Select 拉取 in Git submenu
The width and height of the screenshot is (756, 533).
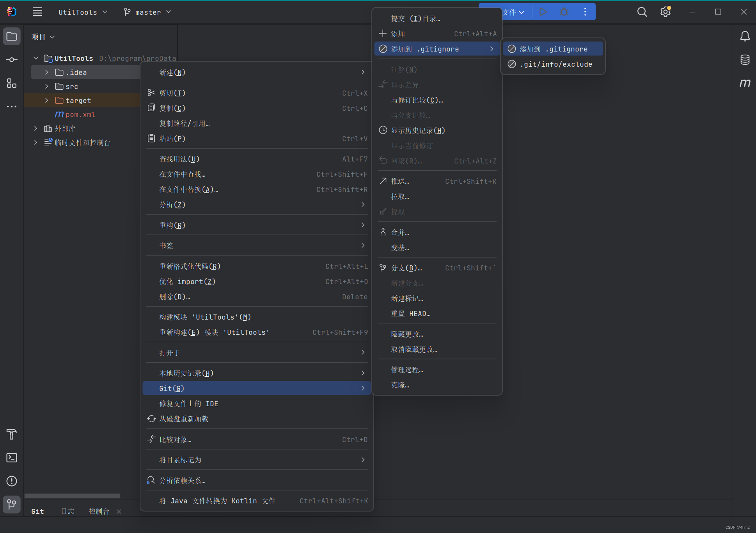click(x=437, y=196)
